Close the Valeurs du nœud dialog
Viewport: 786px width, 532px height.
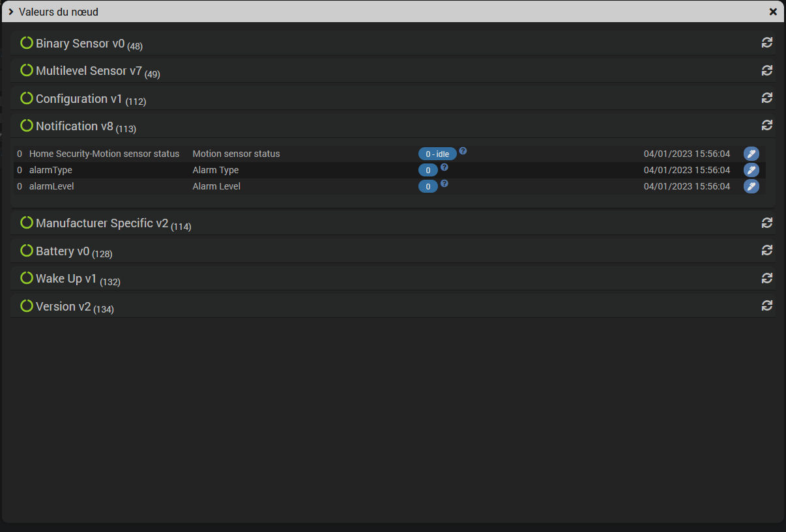773,12
